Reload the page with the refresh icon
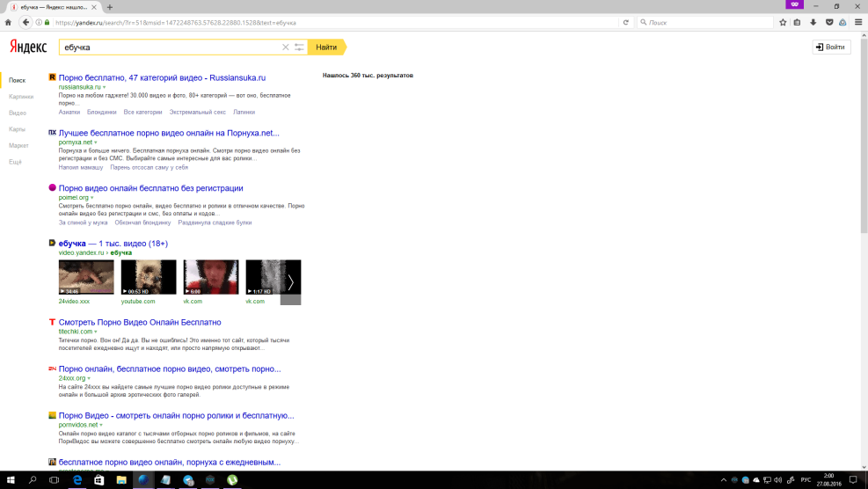868x489 pixels. [x=625, y=22]
